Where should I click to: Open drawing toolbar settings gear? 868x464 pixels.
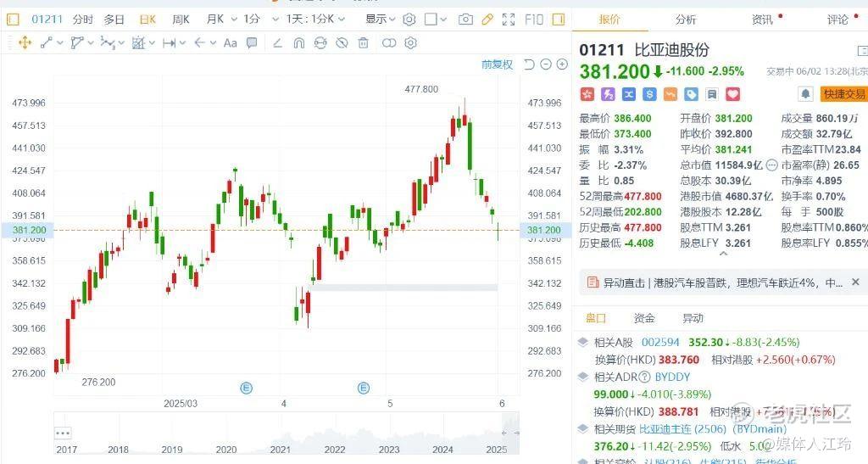pyautogui.click(x=410, y=42)
